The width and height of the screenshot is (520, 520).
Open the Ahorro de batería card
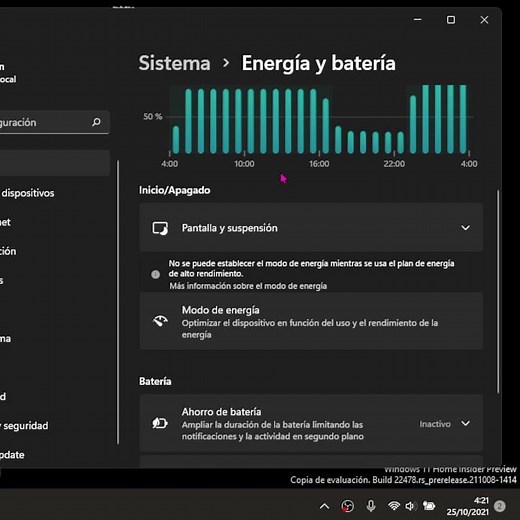tap(311, 423)
